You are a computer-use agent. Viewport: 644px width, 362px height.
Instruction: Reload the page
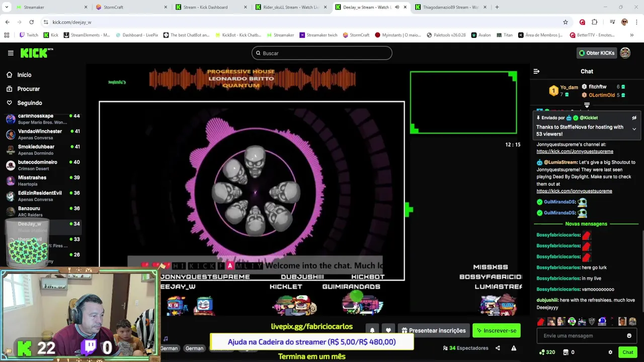[31, 22]
